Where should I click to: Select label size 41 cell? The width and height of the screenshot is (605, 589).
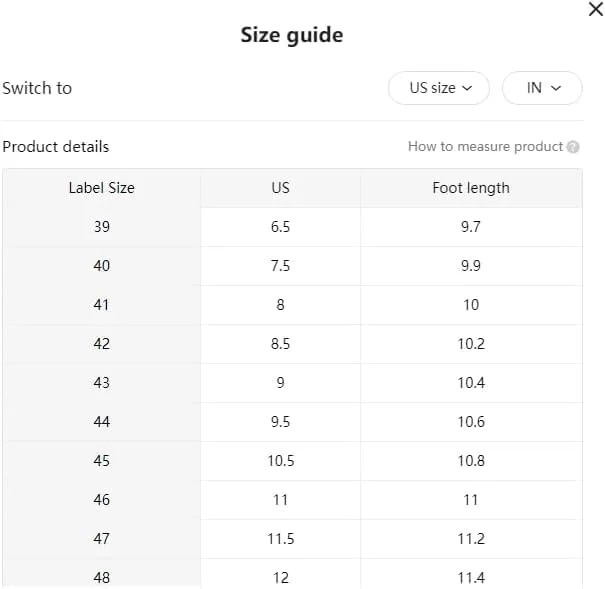click(x=101, y=305)
